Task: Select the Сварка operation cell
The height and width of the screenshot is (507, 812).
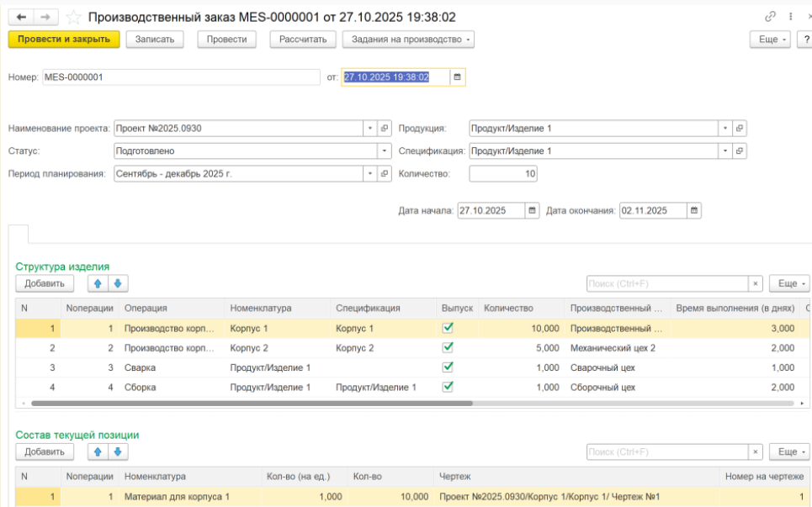Action: pyautogui.click(x=172, y=367)
